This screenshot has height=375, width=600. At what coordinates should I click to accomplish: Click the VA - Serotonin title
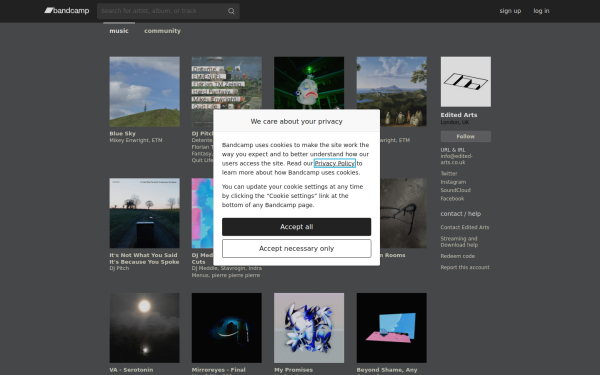pos(131,370)
